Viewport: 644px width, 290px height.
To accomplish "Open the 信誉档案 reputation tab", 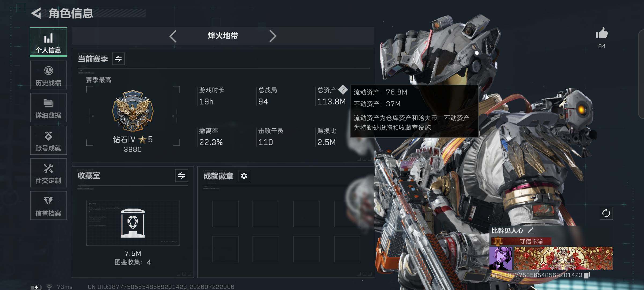I will [x=48, y=206].
